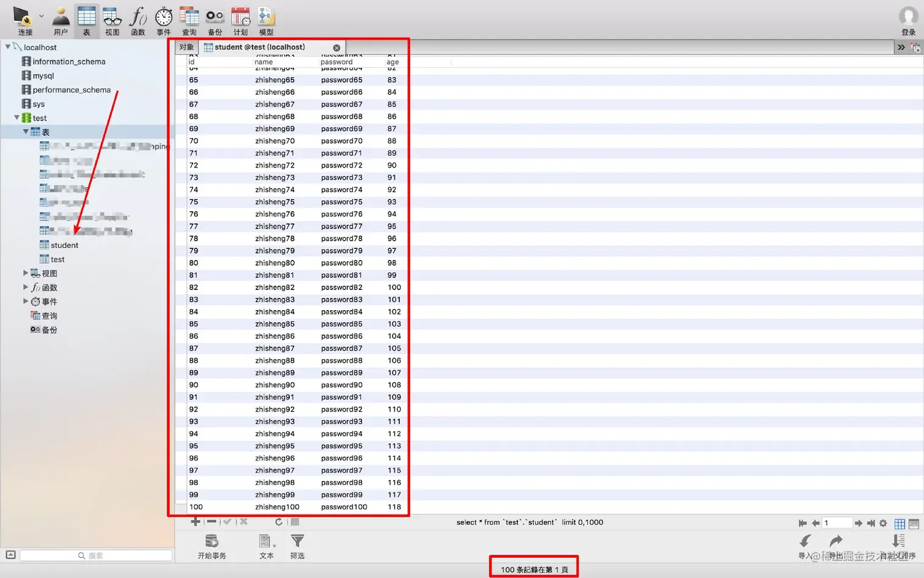The width and height of the screenshot is (924, 578).
Task: Click the apply changes checkmark icon
Action: click(227, 522)
